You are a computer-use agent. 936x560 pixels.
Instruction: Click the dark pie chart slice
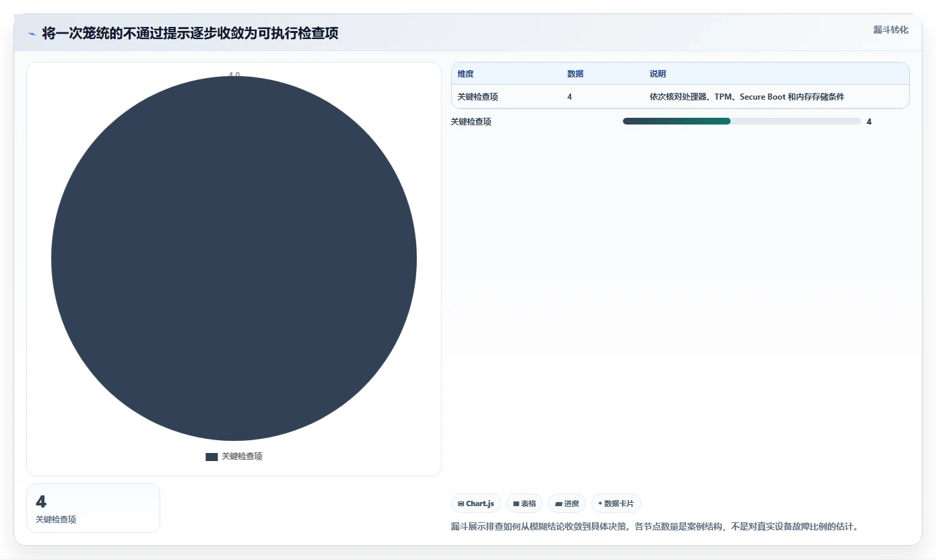[234, 258]
